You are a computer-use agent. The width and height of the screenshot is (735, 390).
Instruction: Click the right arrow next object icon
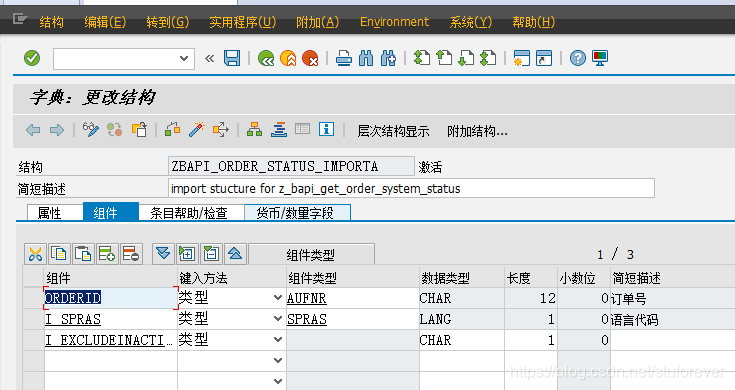tap(57, 130)
